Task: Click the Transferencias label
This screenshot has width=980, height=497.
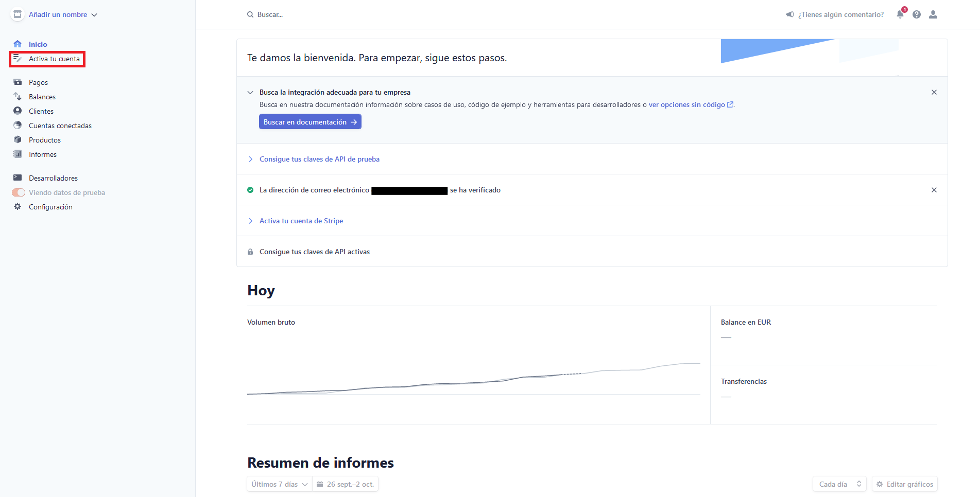Action: pos(744,381)
